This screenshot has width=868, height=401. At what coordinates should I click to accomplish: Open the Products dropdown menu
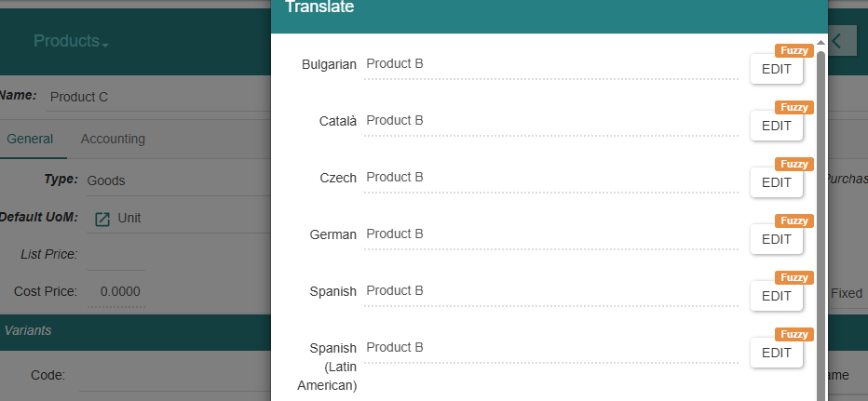pos(71,41)
